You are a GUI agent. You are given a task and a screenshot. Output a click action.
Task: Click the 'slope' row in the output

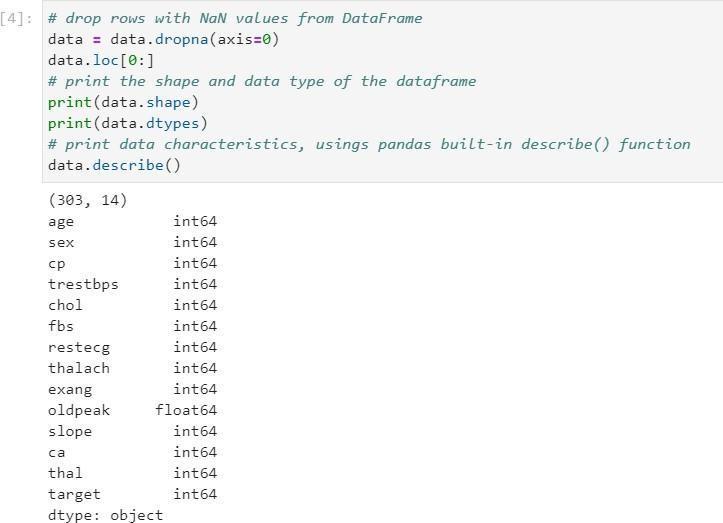pos(70,431)
